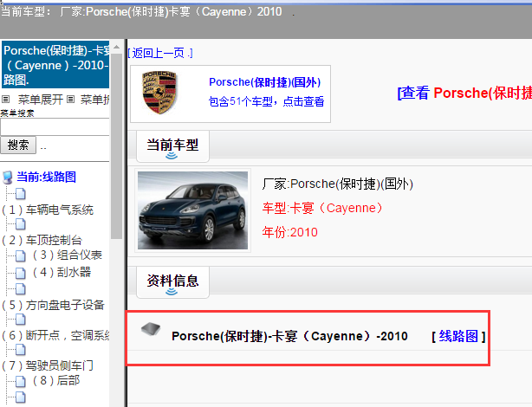Click sidebar scrollbar up arrow
The width and height of the screenshot is (532, 407).
(x=116, y=47)
